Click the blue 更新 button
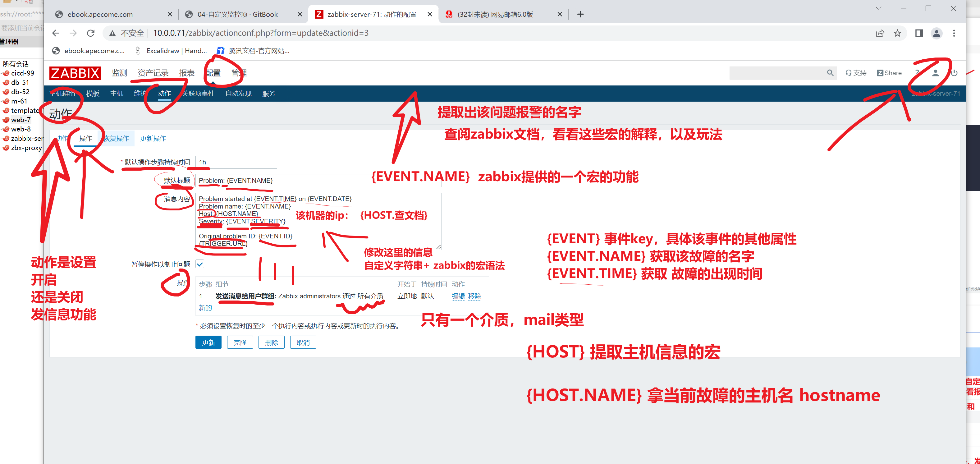The height and width of the screenshot is (464, 980). (208, 342)
